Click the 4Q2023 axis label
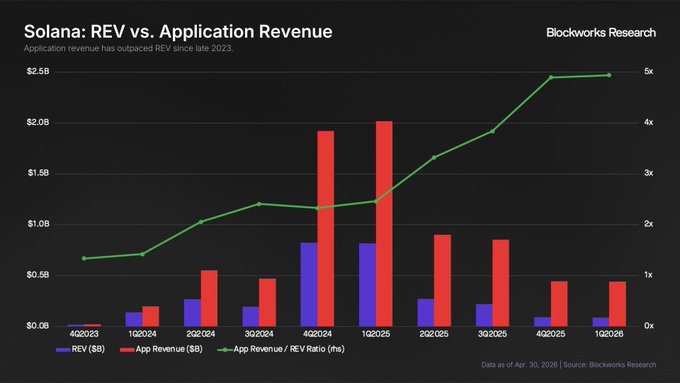 coord(84,334)
